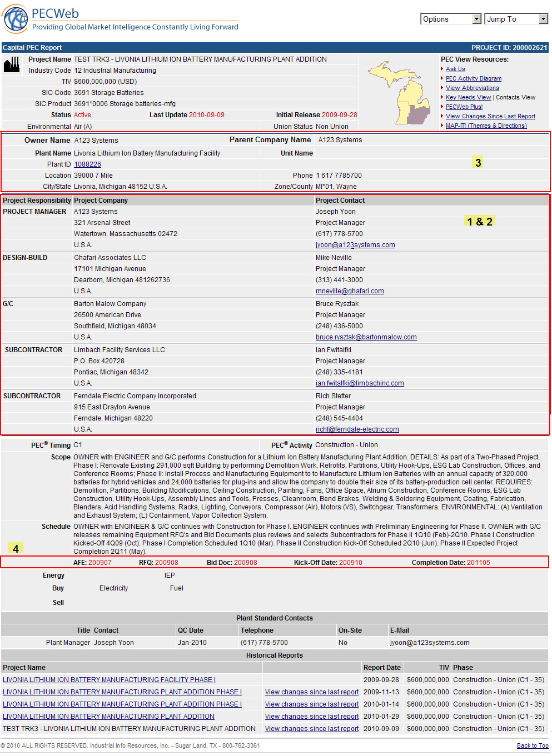Click Plant ID 1088226 link
552x756 pixels.
(87, 164)
